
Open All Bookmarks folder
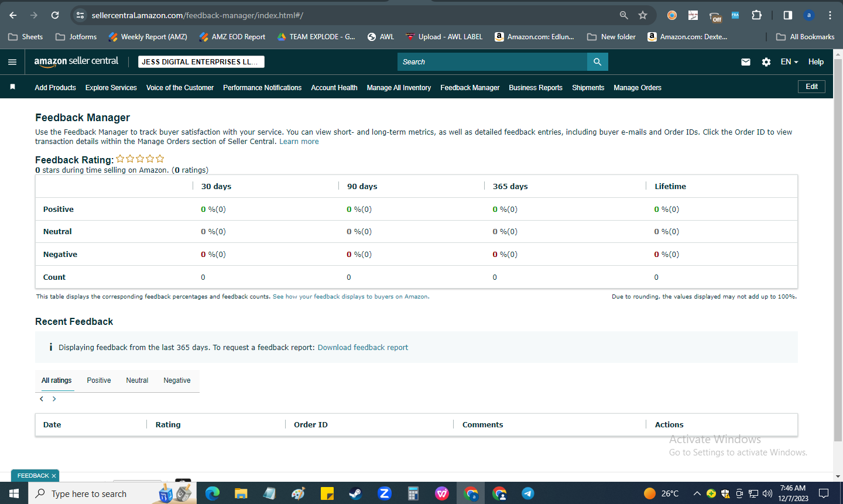[805, 36]
